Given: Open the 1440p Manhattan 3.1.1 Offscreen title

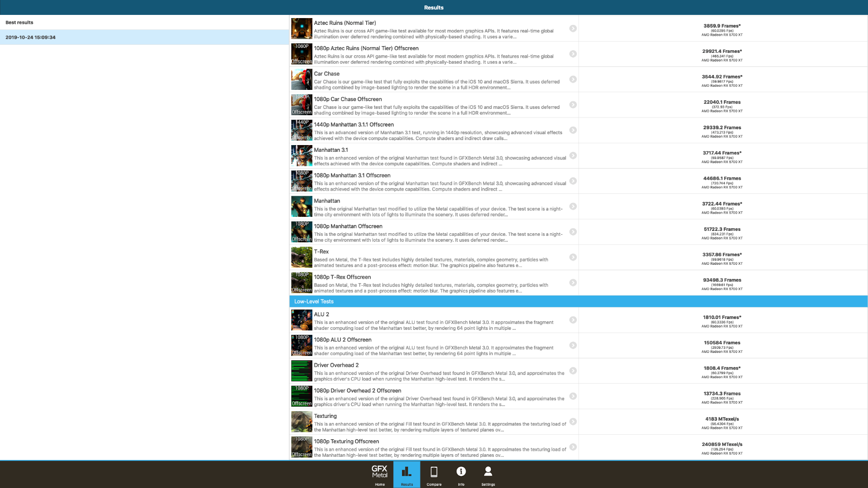Looking at the screenshot, I should (x=354, y=124).
